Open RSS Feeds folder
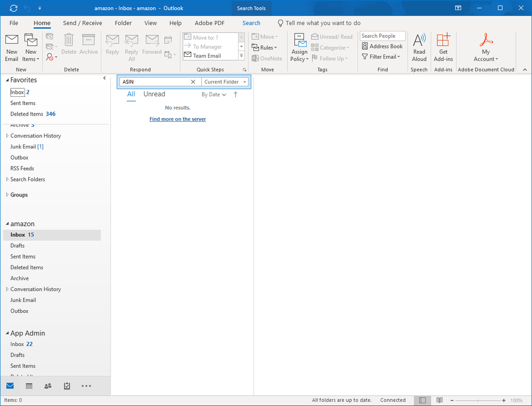Viewport: 532px width, 406px height. [22, 169]
